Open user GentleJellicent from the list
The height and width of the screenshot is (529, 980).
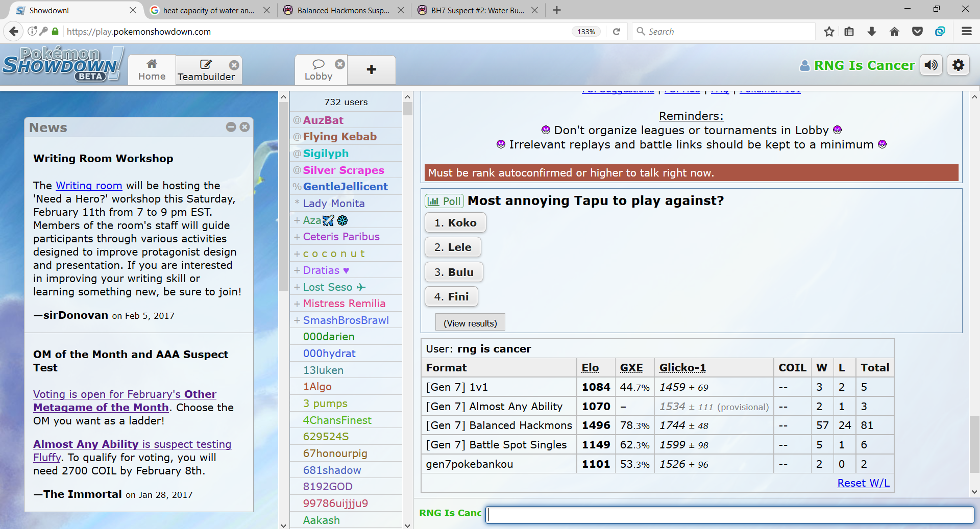pyautogui.click(x=346, y=187)
